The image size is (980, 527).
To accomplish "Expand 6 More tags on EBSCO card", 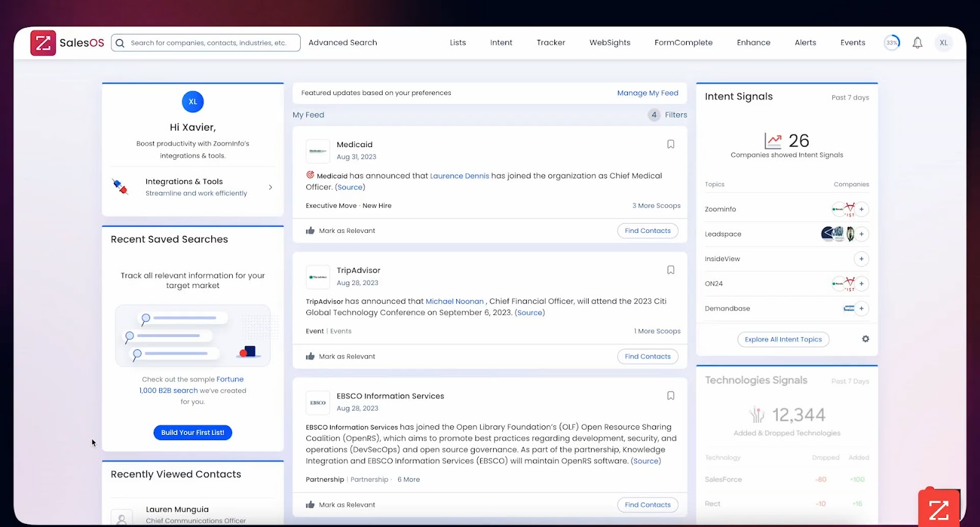I will click(409, 480).
